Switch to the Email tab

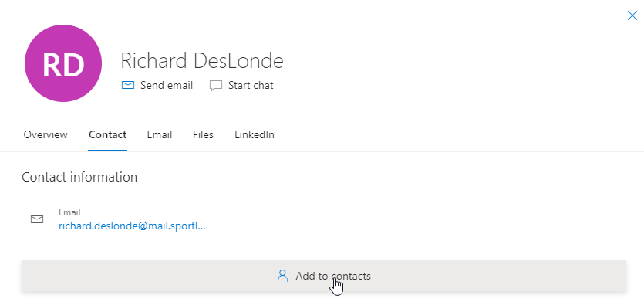(160, 134)
